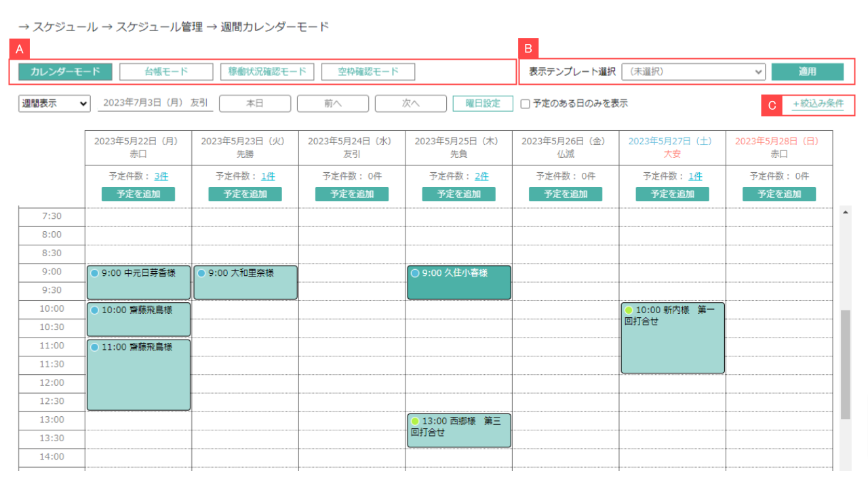Open the 週間表示 view selector
The width and height of the screenshot is (868, 488).
point(54,103)
